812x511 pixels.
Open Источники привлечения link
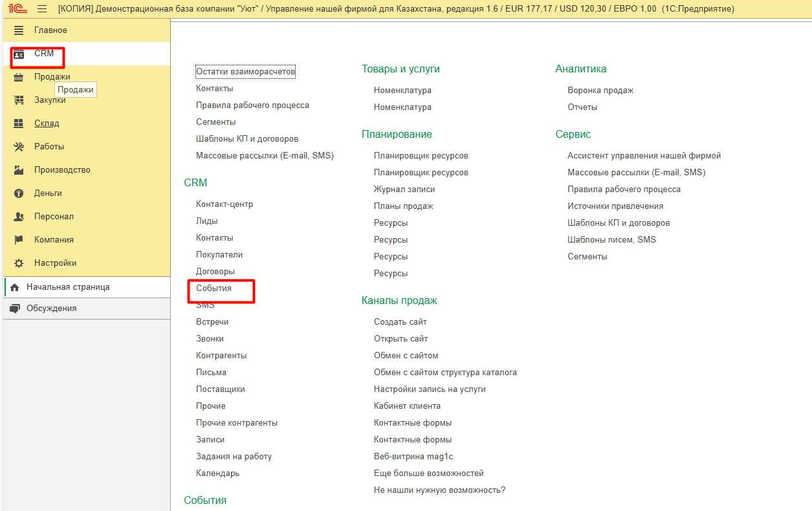(x=615, y=206)
